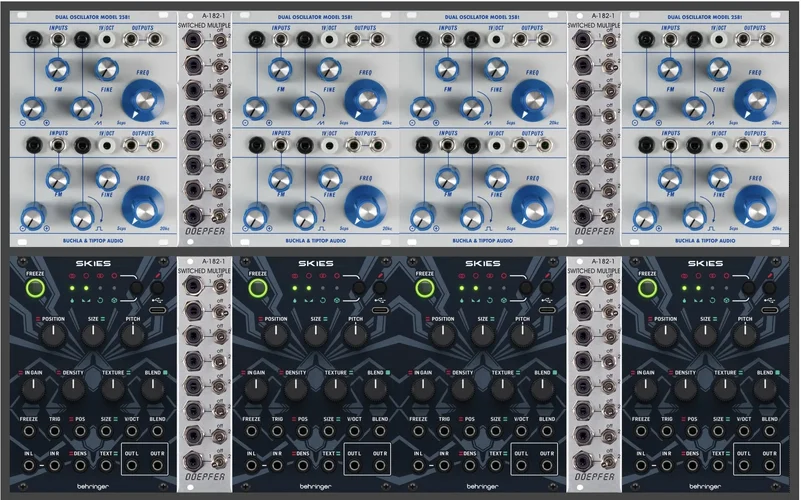This screenshot has width=801, height=500.
Task: Click square wave symbol on rightmost Dual Oscillator
Action: 712,229
